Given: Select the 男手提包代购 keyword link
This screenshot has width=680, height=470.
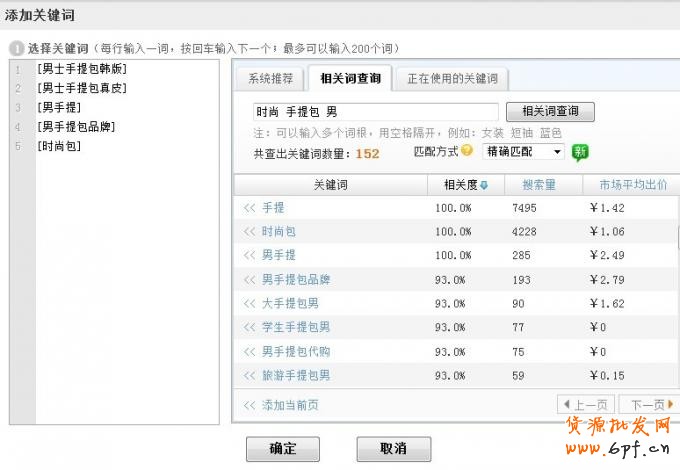Looking at the screenshot, I should (296, 352).
